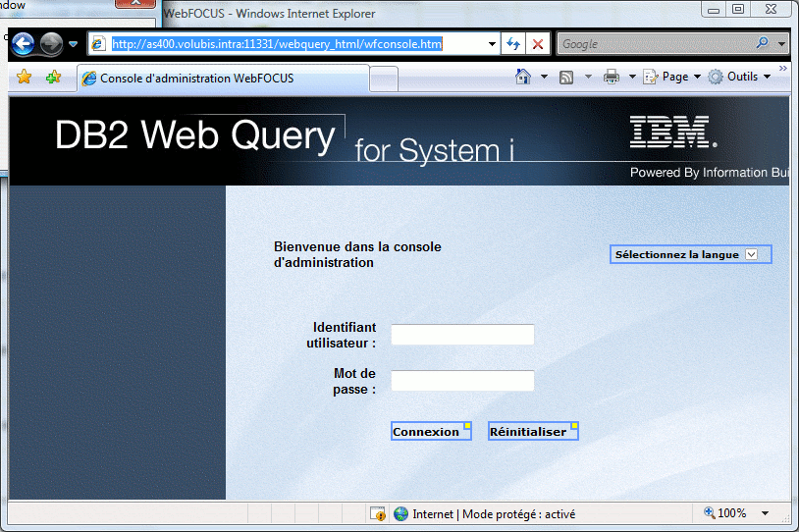Go back with the browser Back arrow
Viewport: 799px width, 532px height.
click(23, 44)
